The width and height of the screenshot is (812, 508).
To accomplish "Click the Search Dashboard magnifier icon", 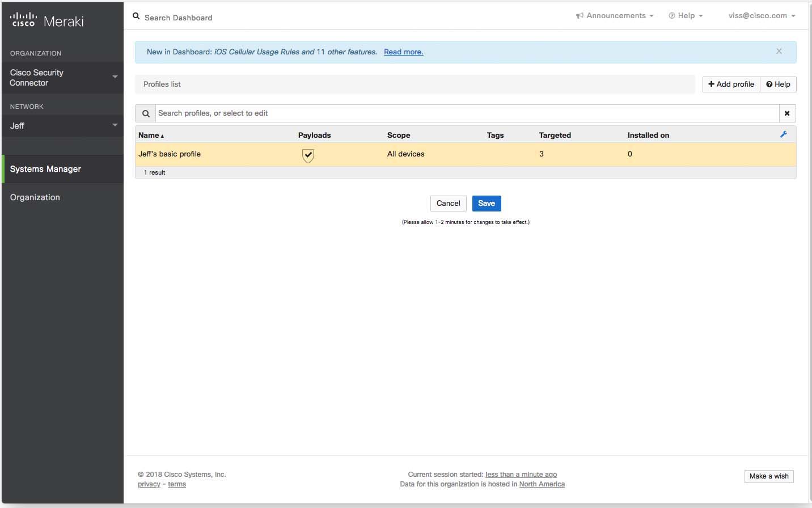I will pos(136,16).
